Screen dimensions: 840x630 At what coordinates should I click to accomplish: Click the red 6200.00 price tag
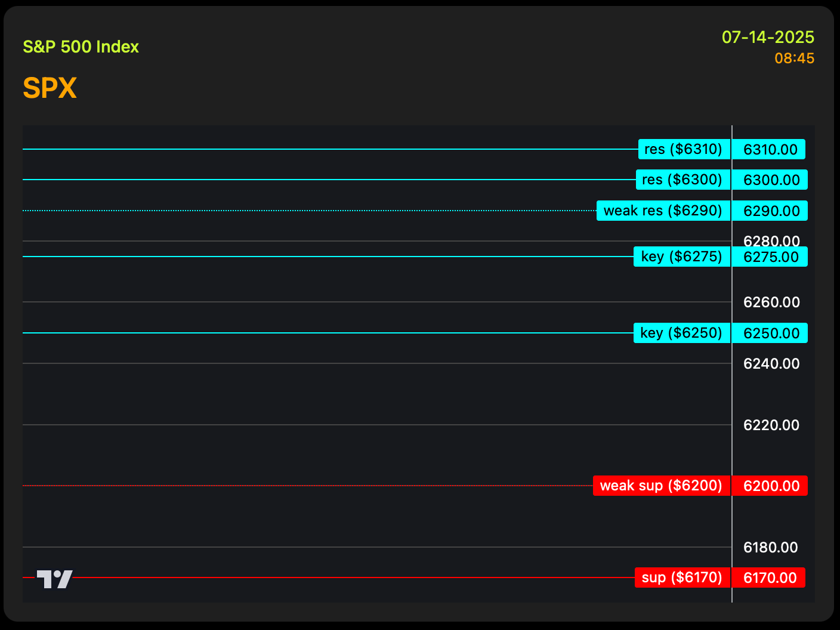click(x=770, y=486)
